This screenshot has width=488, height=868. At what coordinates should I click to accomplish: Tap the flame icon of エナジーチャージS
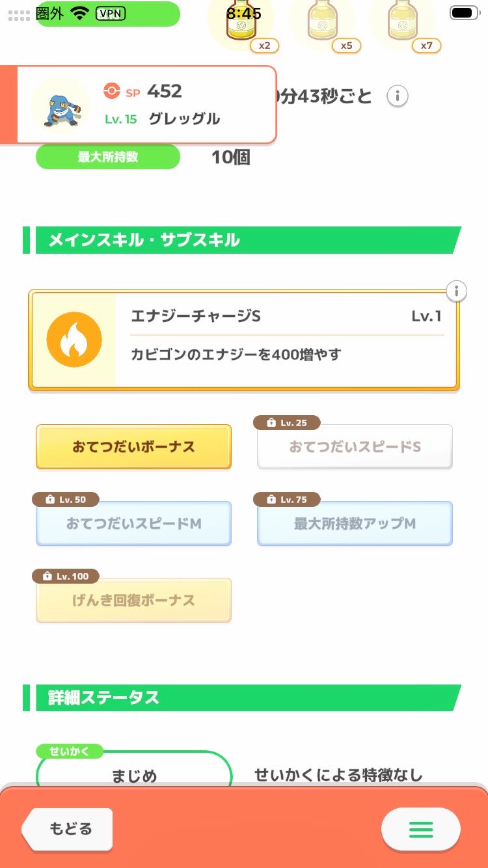(x=74, y=340)
